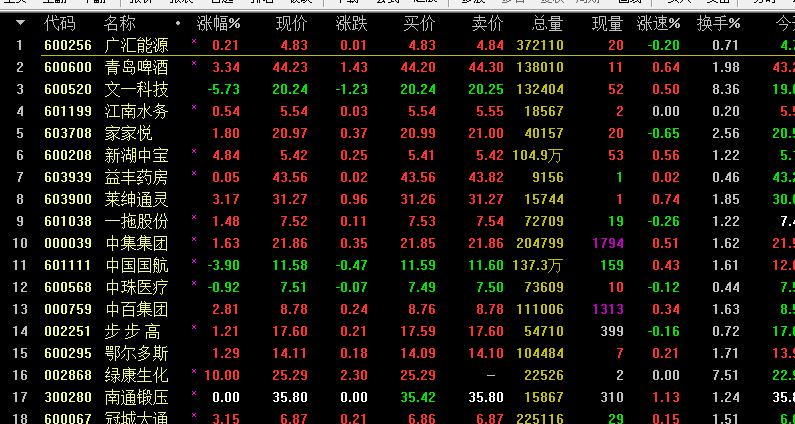
Task: Click the -5.73 change percent cell
Action: pyautogui.click(x=224, y=89)
